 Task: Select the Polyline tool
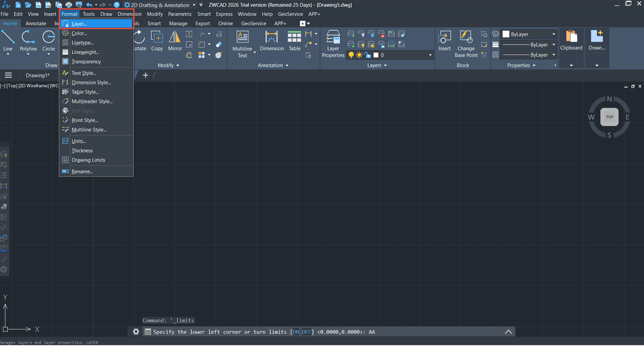coord(28,41)
